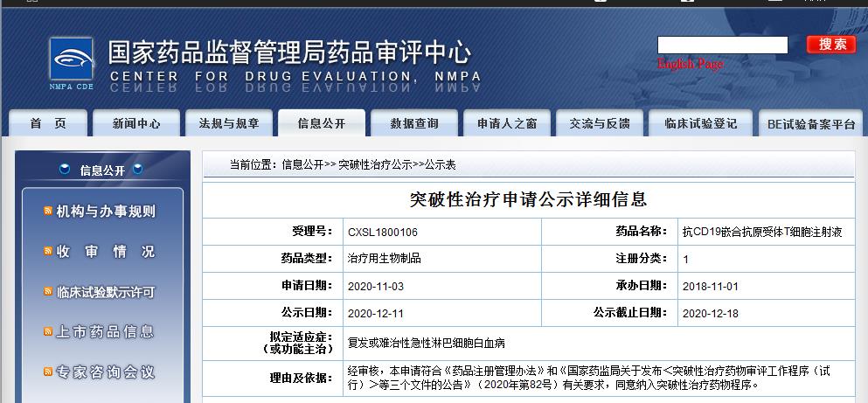
Task: Click the bullet icon beside 上市药品信息
Action: 49,332
